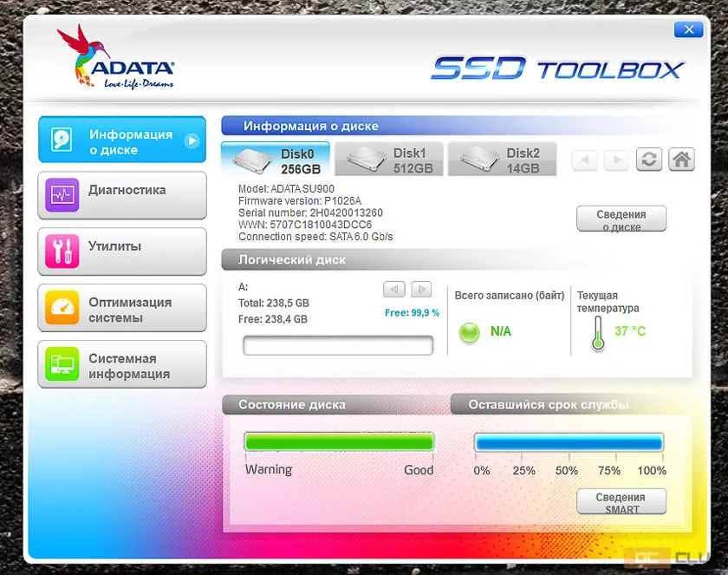Image resolution: width=728 pixels, height=575 pixels.
Task: Click the N/A total written value
Action: [501, 331]
